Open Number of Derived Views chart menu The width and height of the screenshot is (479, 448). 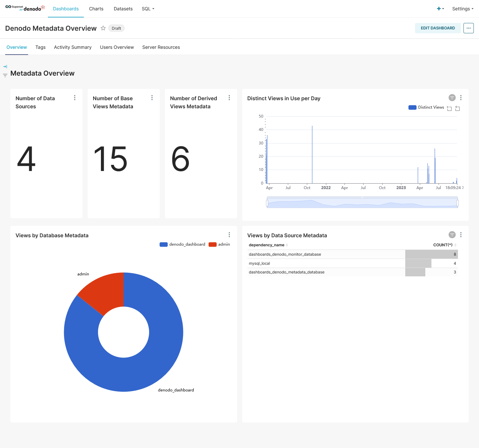(229, 98)
